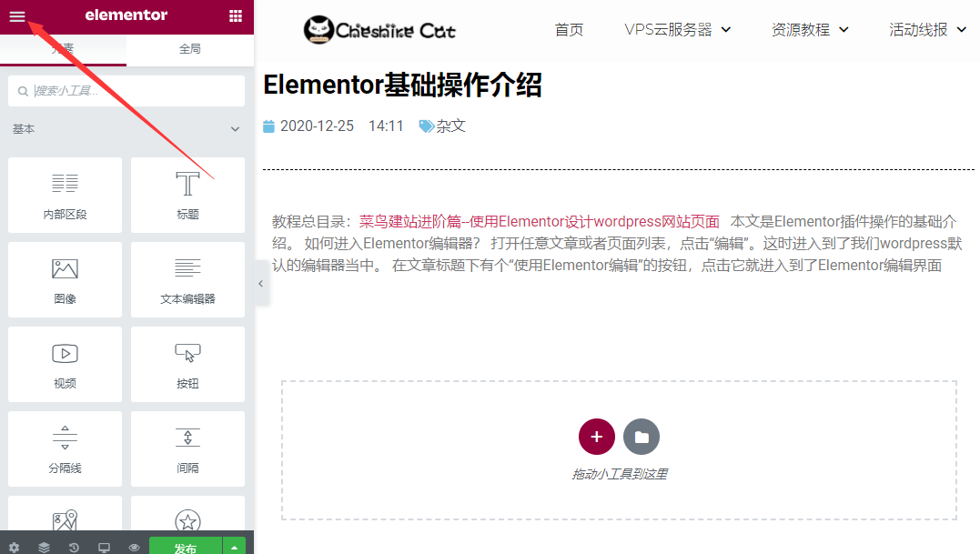Select the Image widget

(x=64, y=278)
